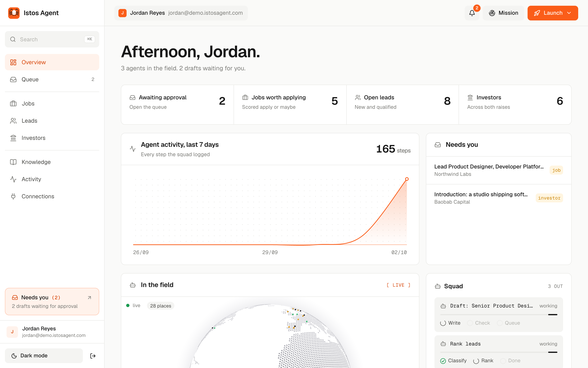Go to Overview in the sidebar

click(52, 62)
